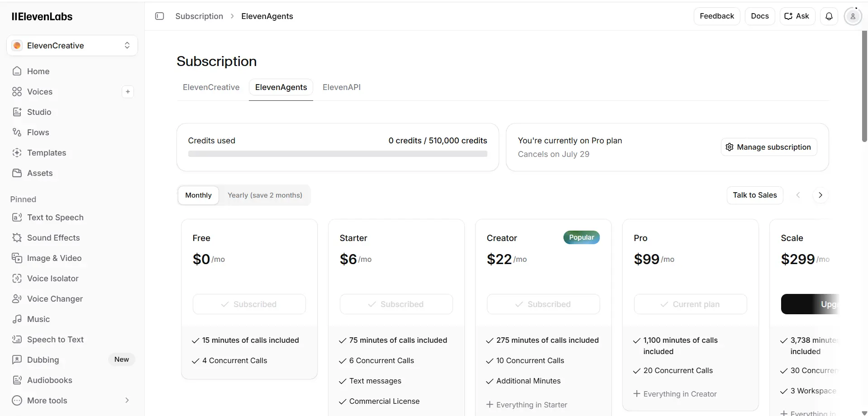The image size is (868, 416).
Task: Click 'Everything in Starter' in Creator card
Action: [532, 405]
